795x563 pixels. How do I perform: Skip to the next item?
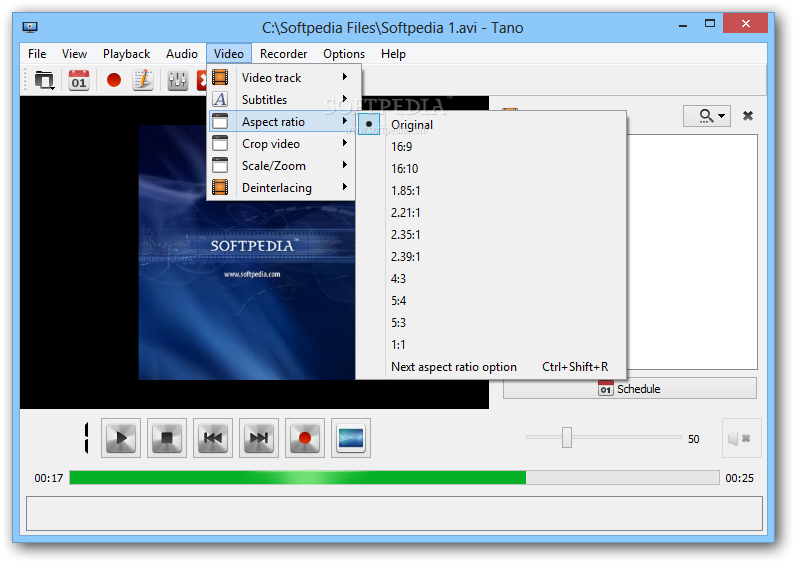tap(259, 438)
